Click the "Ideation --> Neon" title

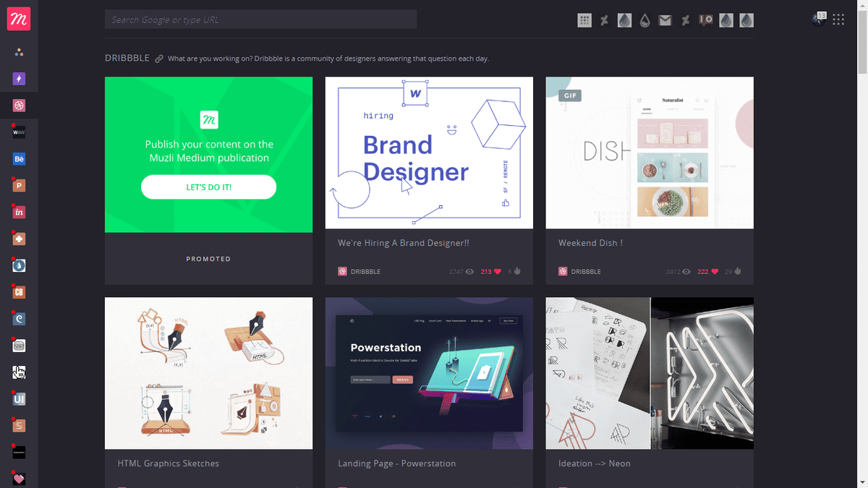(x=595, y=463)
